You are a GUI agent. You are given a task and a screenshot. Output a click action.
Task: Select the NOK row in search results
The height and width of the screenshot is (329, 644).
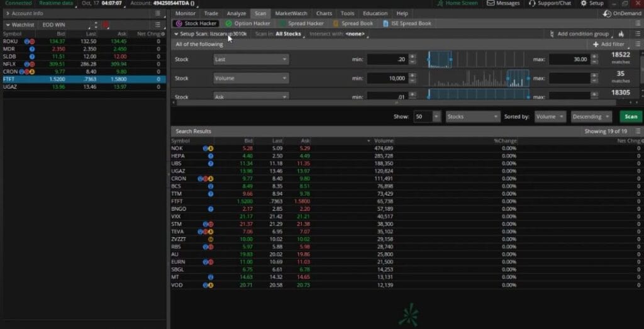click(x=407, y=148)
